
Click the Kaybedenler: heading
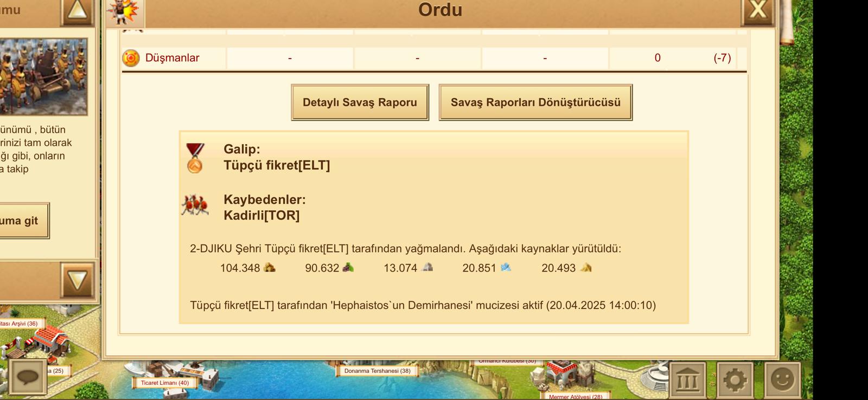pos(265,199)
